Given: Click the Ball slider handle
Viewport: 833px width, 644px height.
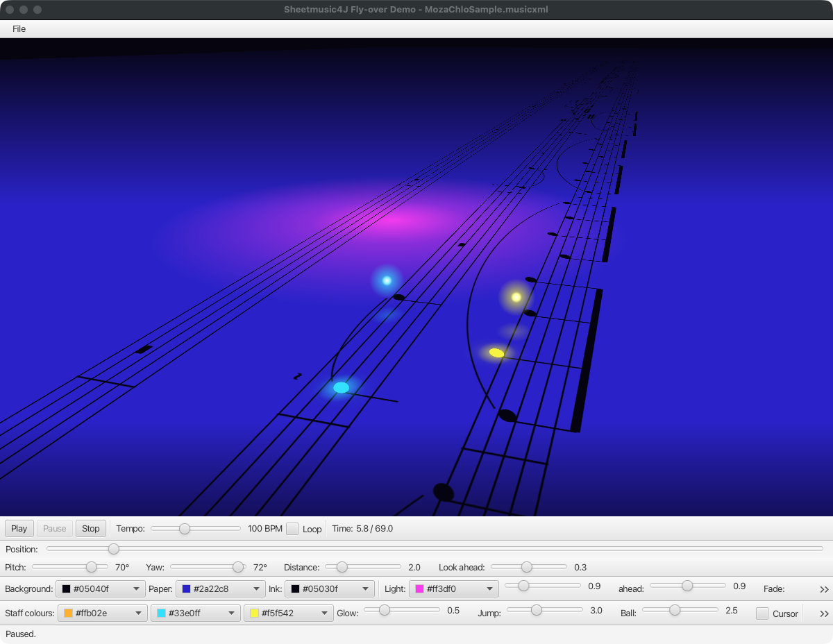Looking at the screenshot, I should 674,610.
